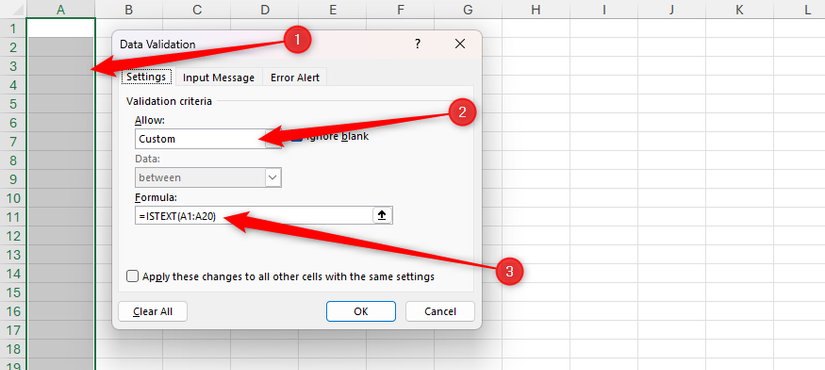Click the Select All corner of the sheet
Image resolution: width=825 pixels, height=370 pixels.
13,9
